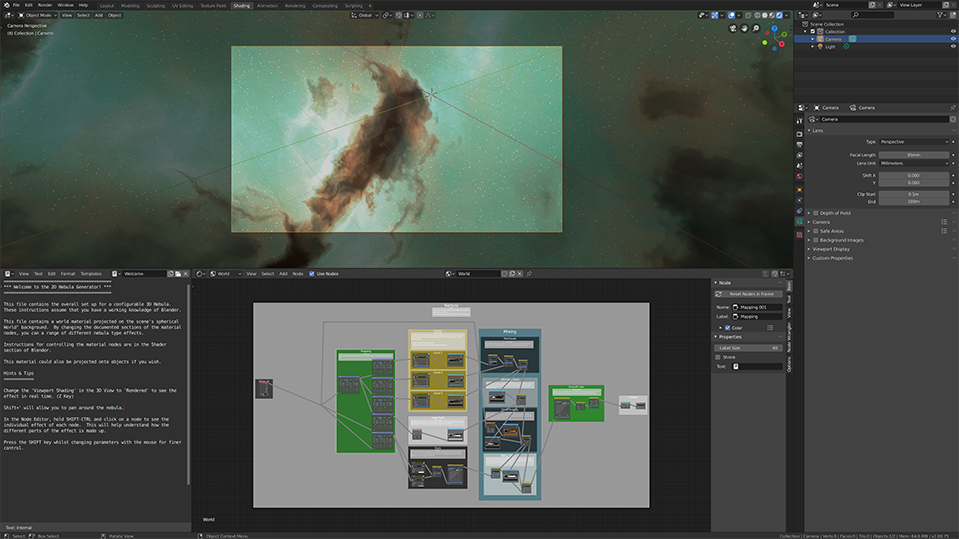
Task: Click the Clip Start value field
Action: point(914,194)
